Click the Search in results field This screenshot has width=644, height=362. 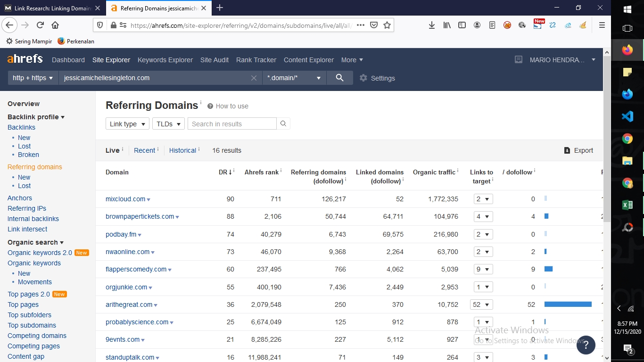pyautogui.click(x=232, y=123)
